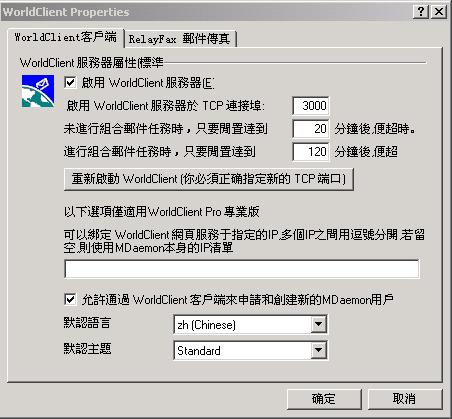The width and height of the screenshot is (452, 419).
Task: Toggle the allow new MDaemon user creation checkbox
Action: point(70,299)
